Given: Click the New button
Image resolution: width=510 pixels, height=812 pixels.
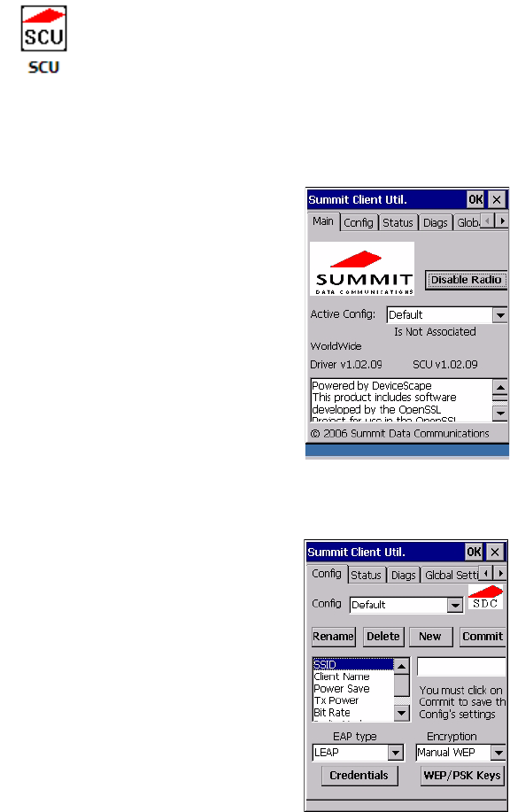Looking at the screenshot, I should [x=430, y=637].
